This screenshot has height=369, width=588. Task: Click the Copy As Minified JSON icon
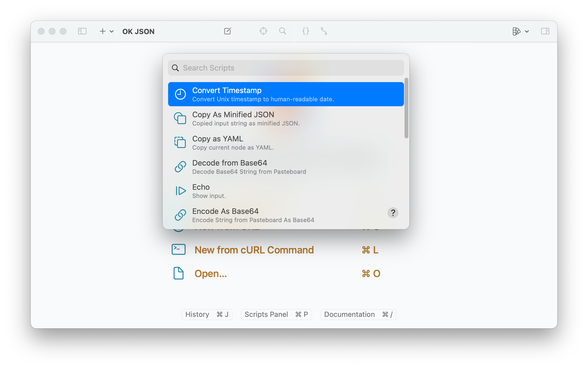(180, 118)
